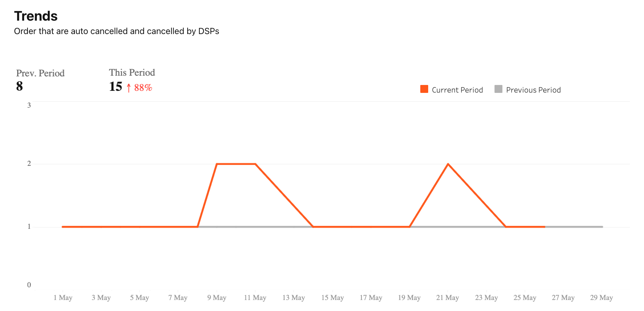This screenshot has width=644, height=311.
Task: Click the gray line end at 29 May
Action: tap(602, 227)
